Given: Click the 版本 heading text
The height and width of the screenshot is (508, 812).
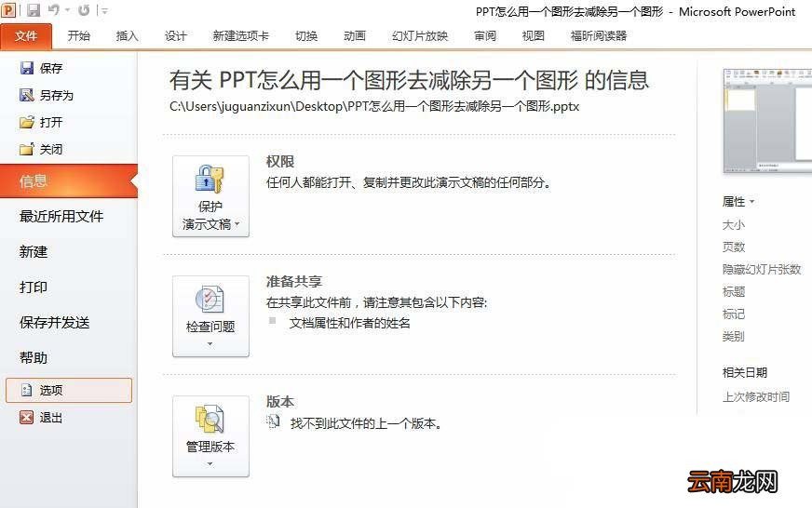Looking at the screenshot, I should click(x=280, y=401).
